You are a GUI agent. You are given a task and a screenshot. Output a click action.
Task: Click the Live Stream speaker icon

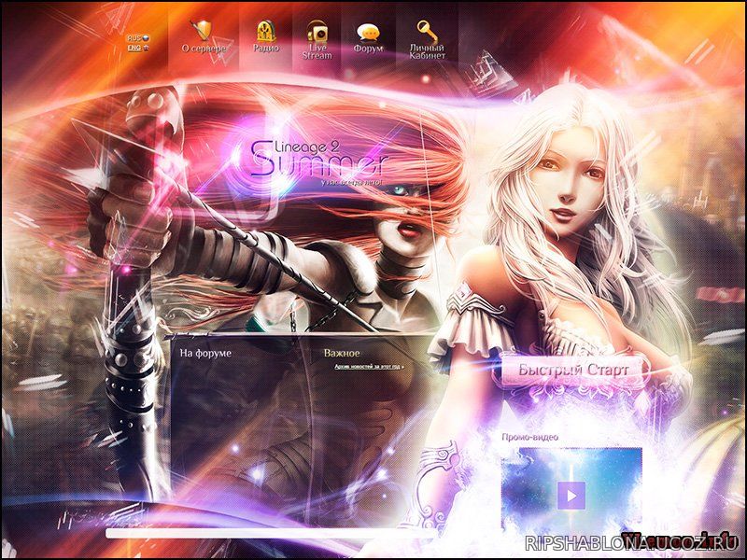click(317, 33)
